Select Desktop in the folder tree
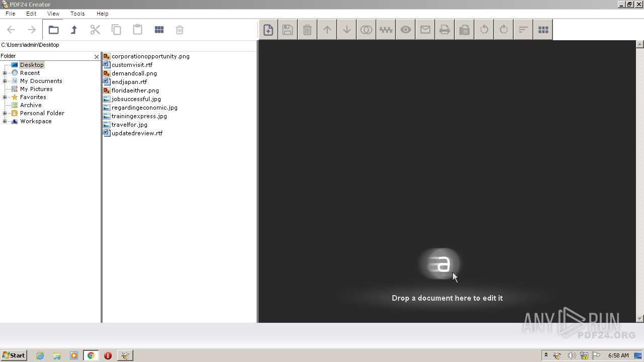 32,65
